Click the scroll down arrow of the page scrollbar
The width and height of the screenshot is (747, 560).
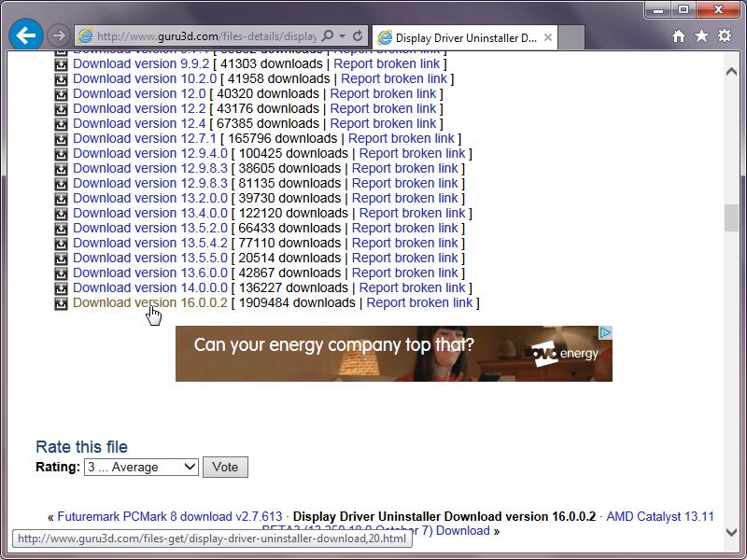[x=731, y=532]
